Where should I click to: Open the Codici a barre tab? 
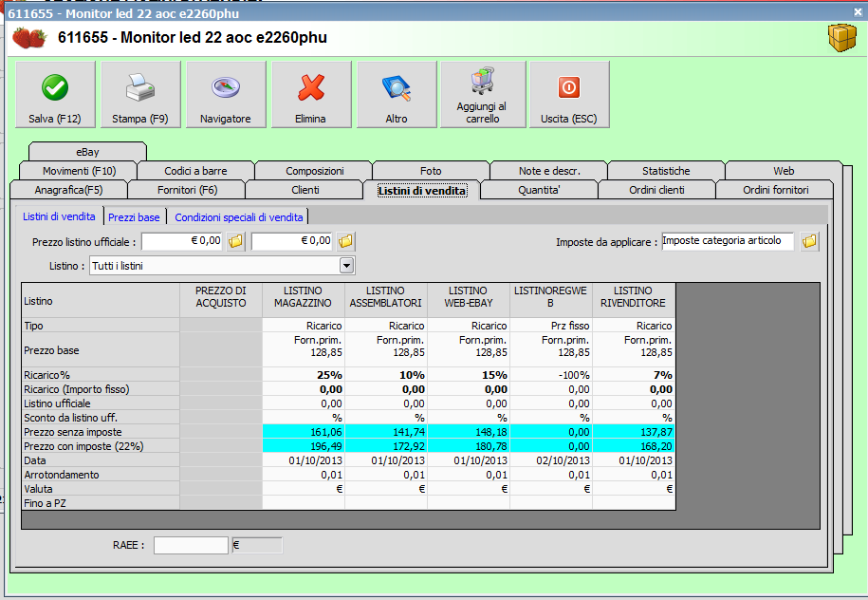tap(195, 171)
